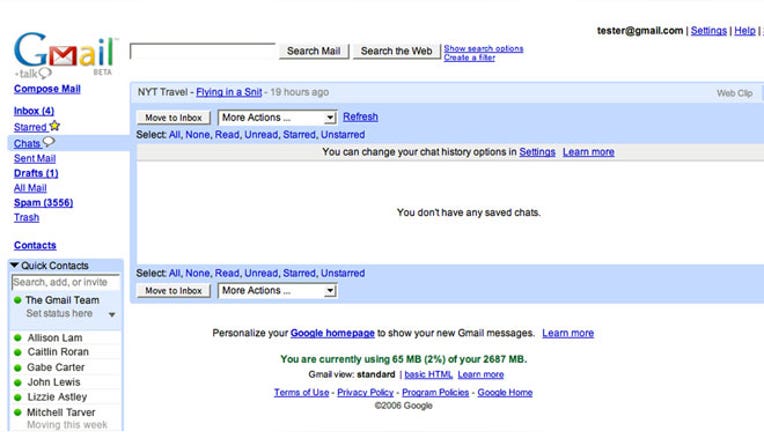
Task: Open Drafts (1)
Action: click(x=36, y=173)
